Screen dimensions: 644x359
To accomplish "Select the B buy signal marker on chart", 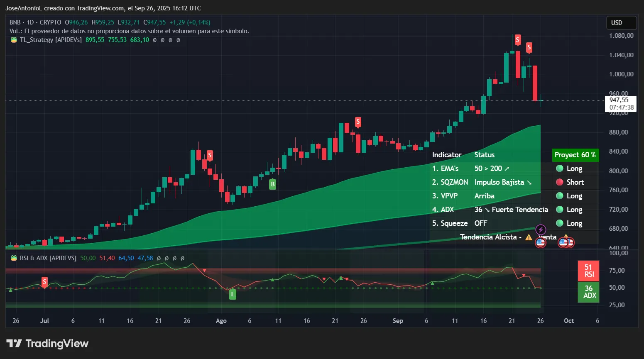I will pos(272,183).
